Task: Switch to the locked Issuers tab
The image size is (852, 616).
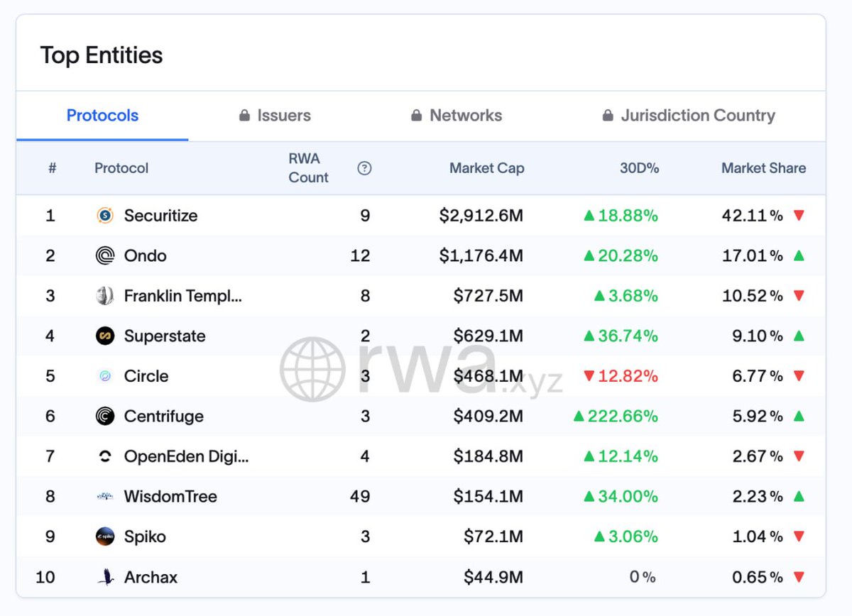Action: coord(275,116)
